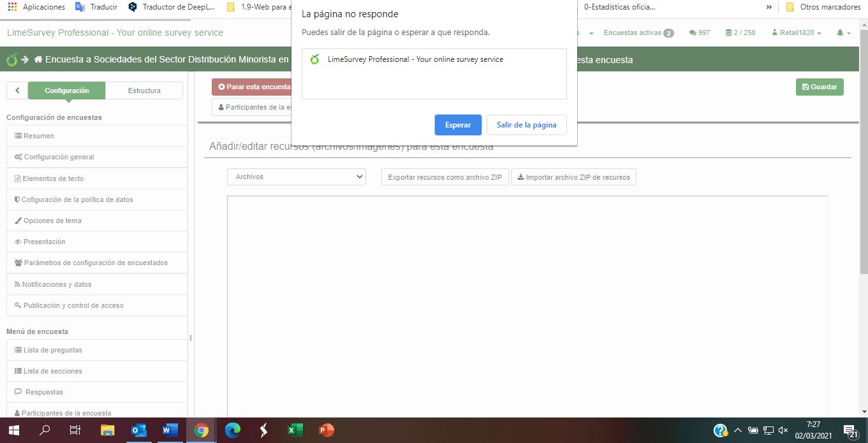The image size is (868, 443).
Task: Click the Esperar button in dialog
Action: (458, 125)
